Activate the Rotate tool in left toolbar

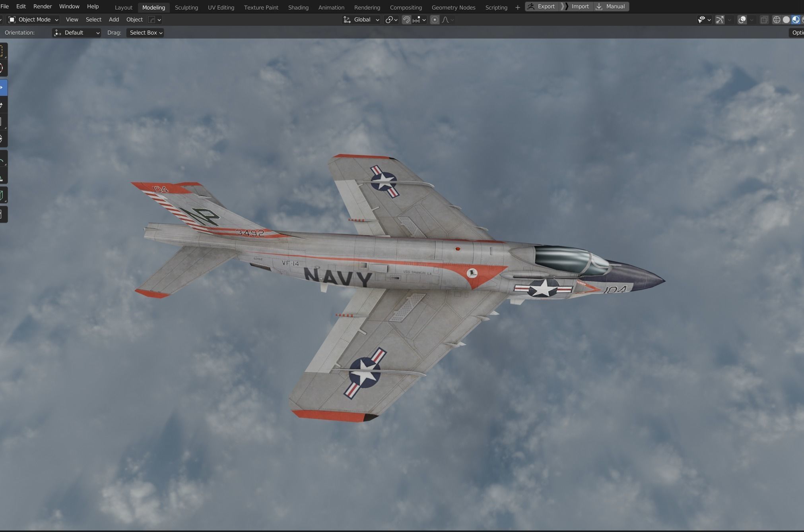coord(3,105)
